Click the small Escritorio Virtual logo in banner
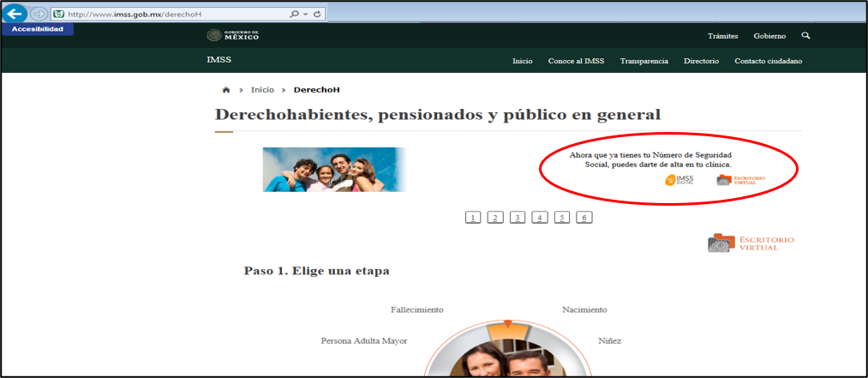The width and height of the screenshot is (868, 378). tap(740, 180)
